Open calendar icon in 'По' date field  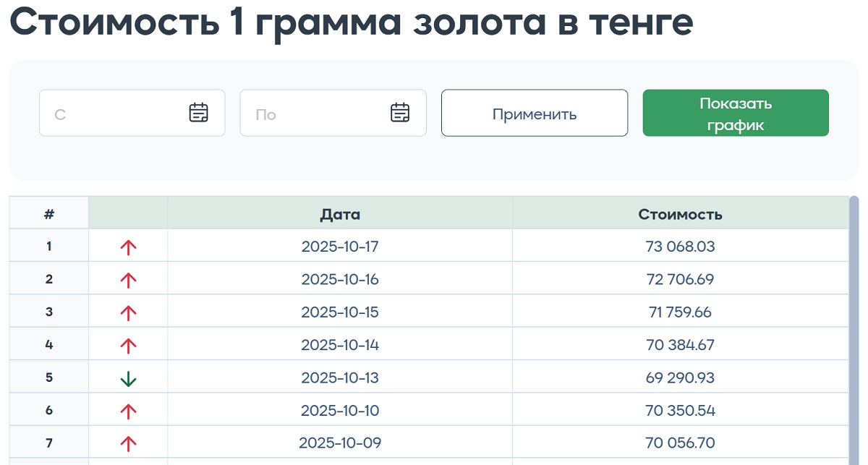point(400,113)
